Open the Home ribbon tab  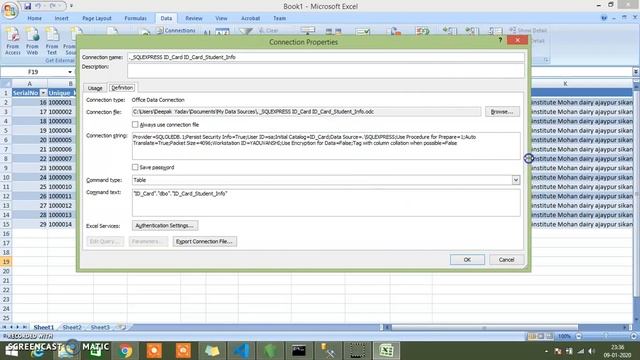click(34, 18)
